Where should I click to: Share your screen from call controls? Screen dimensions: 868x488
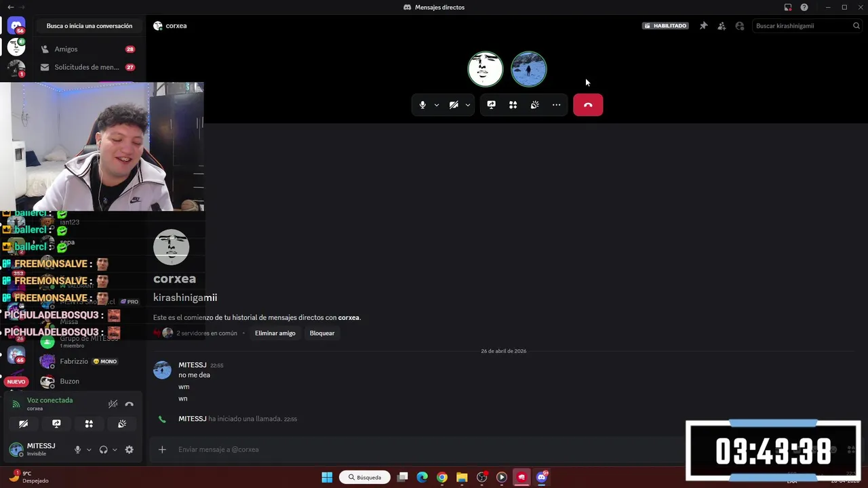[492, 105]
